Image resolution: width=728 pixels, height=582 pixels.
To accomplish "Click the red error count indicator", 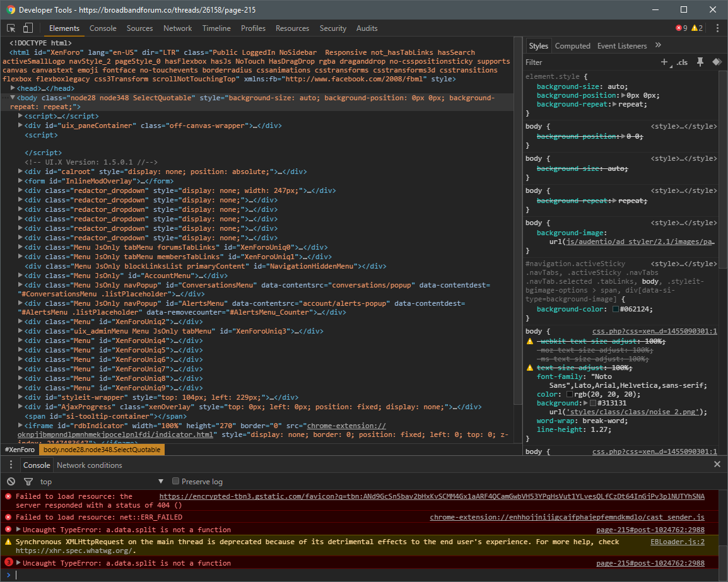I will [681, 28].
